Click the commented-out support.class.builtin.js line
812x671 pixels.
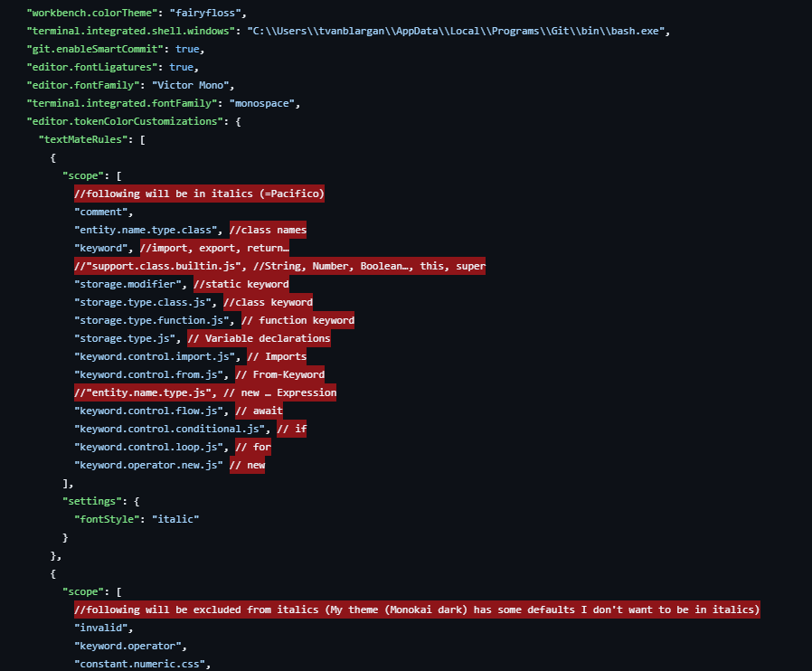click(279, 266)
